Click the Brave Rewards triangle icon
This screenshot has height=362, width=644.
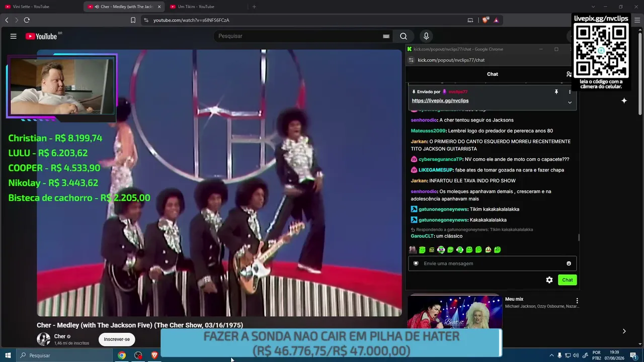pos(496,20)
